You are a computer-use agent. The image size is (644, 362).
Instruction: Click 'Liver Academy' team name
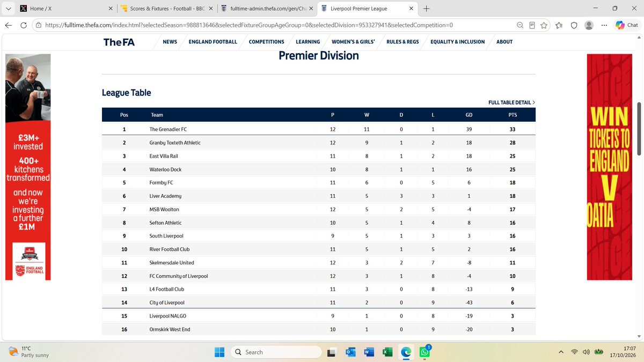[166, 196]
